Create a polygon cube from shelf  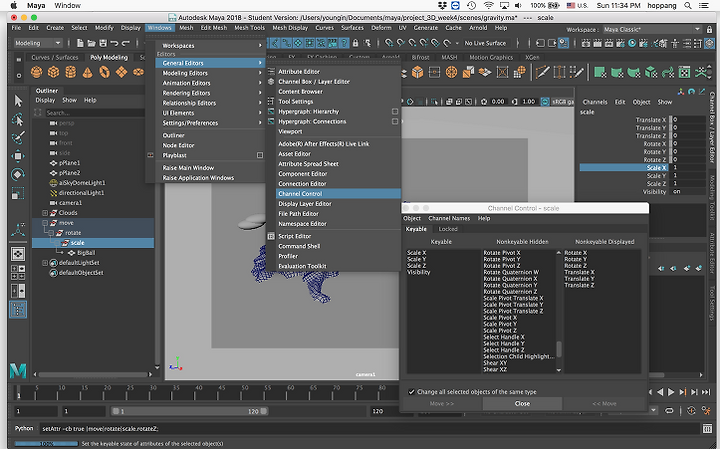[x=54, y=72]
